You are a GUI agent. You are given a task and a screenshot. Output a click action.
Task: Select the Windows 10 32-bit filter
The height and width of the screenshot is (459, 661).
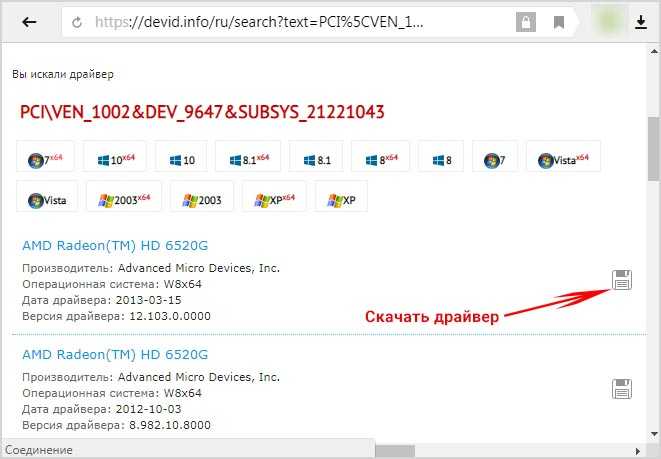(181, 156)
